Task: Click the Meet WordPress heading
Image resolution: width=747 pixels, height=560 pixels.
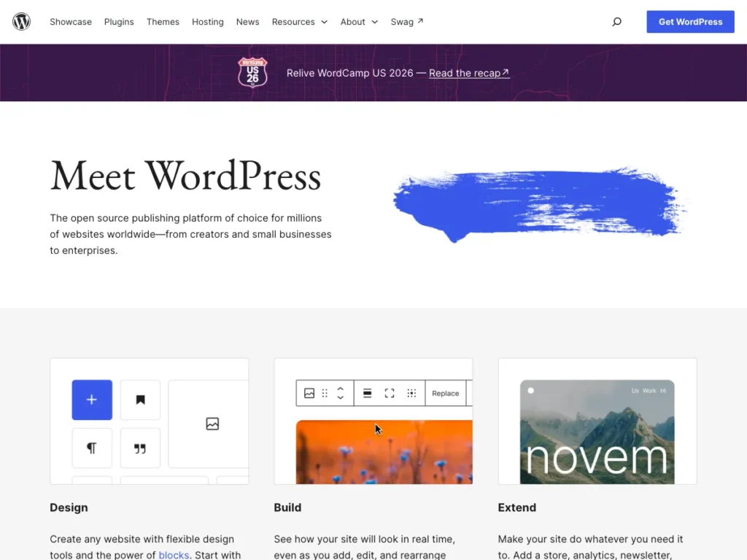Action: coord(185,176)
